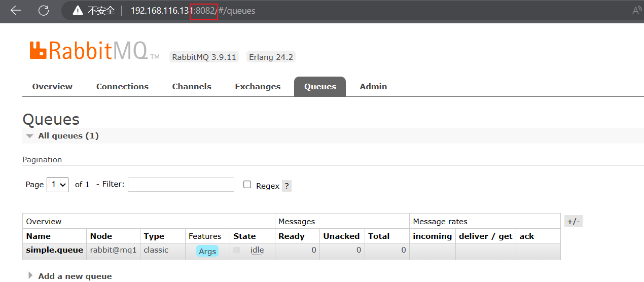This screenshot has height=282, width=644.
Task: Reload the page with refresh icon
Action: 44,11
